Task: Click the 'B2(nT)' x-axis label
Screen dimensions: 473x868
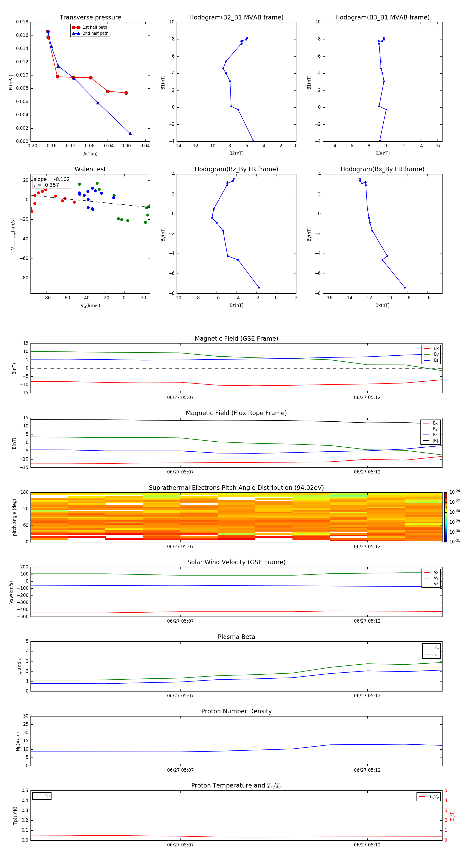Action: [x=236, y=153]
